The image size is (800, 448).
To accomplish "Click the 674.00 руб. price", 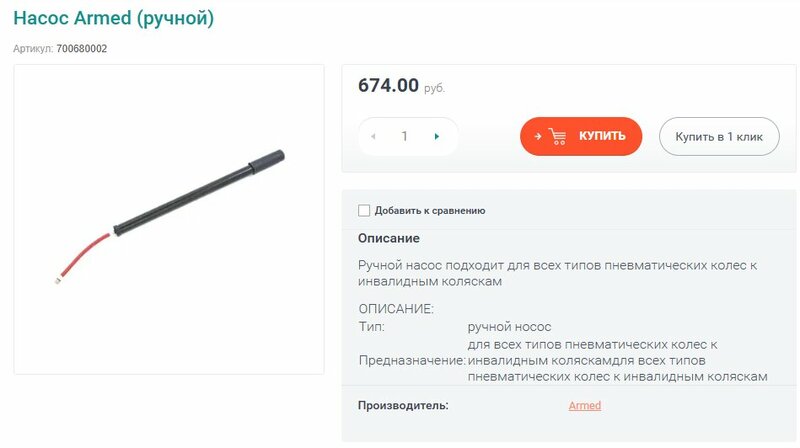I will pos(402,86).
